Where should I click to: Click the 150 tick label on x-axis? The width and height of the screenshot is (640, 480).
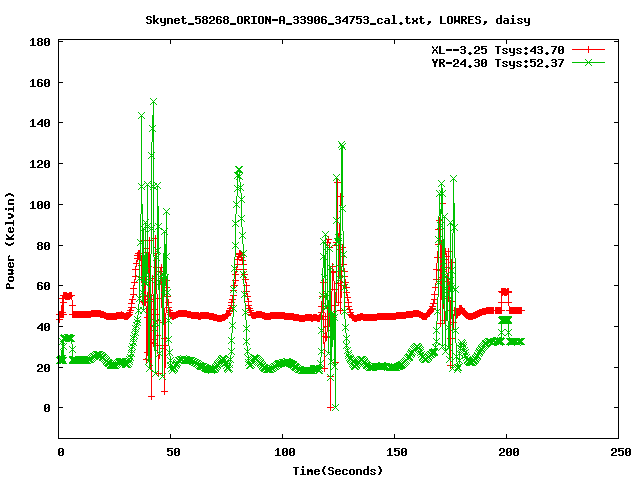[394, 453]
